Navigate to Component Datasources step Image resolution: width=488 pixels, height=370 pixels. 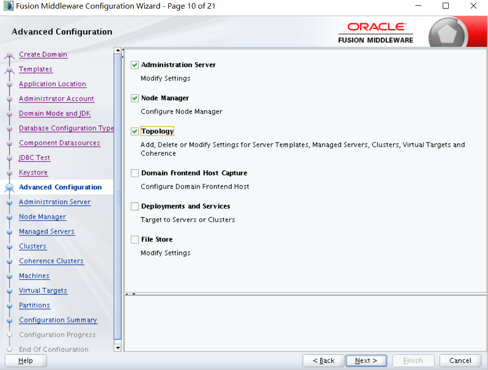click(x=59, y=143)
